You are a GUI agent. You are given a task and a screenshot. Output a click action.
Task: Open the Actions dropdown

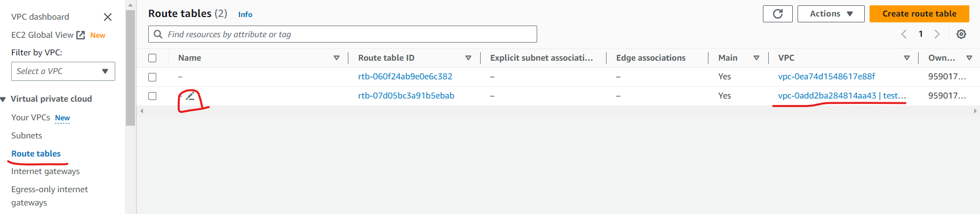point(831,14)
